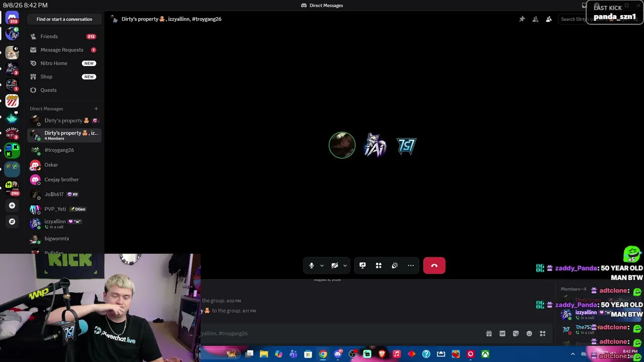Select Dirty's property group with 4 Members
Screen dimensions: 644x362
(x=64, y=135)
